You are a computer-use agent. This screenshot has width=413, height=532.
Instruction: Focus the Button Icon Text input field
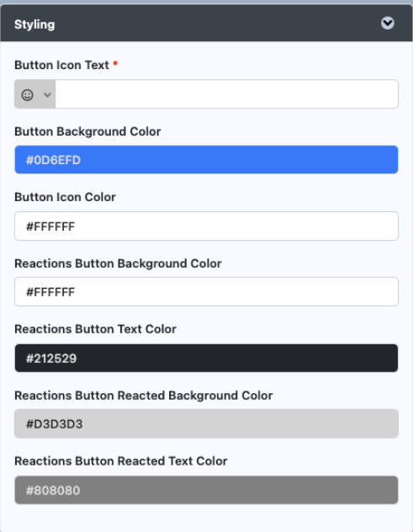coord(226,94)
